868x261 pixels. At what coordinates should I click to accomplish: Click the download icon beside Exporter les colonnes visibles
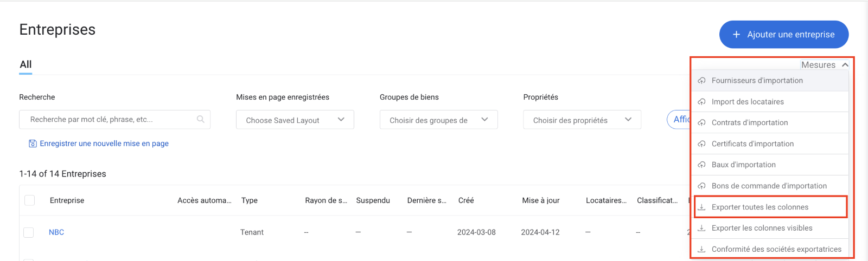click(701, 228)
